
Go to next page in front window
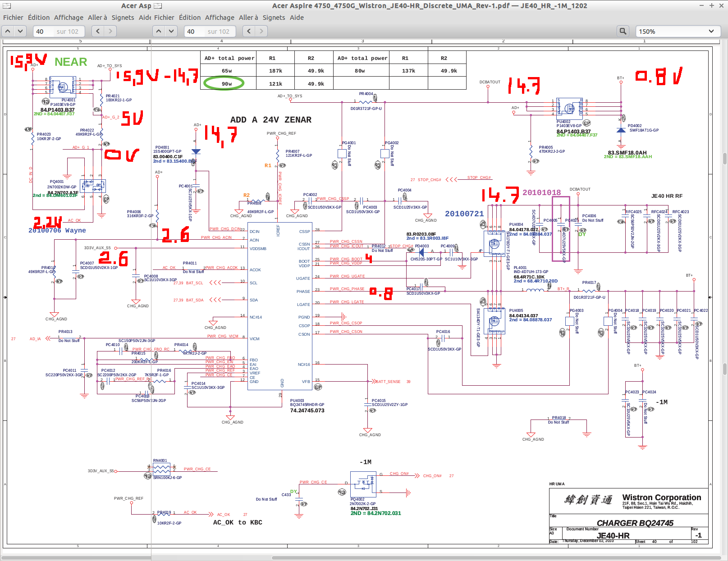point(171,31)
